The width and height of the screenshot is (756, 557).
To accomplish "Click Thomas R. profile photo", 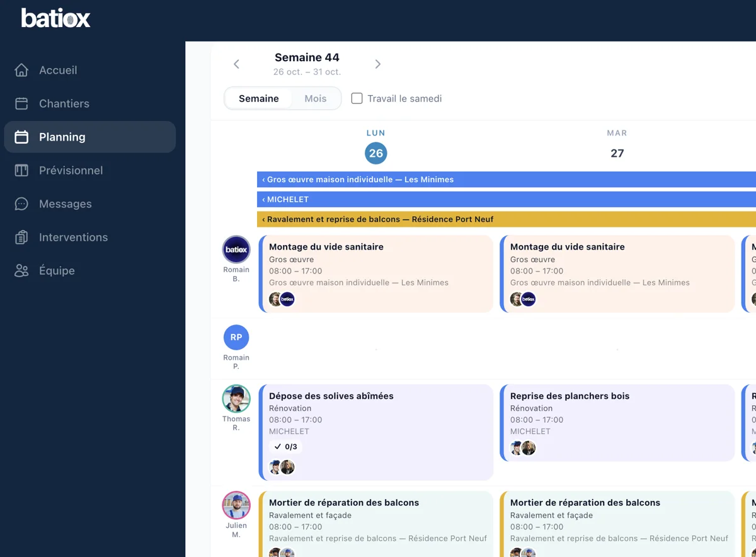I will (236, 398).
